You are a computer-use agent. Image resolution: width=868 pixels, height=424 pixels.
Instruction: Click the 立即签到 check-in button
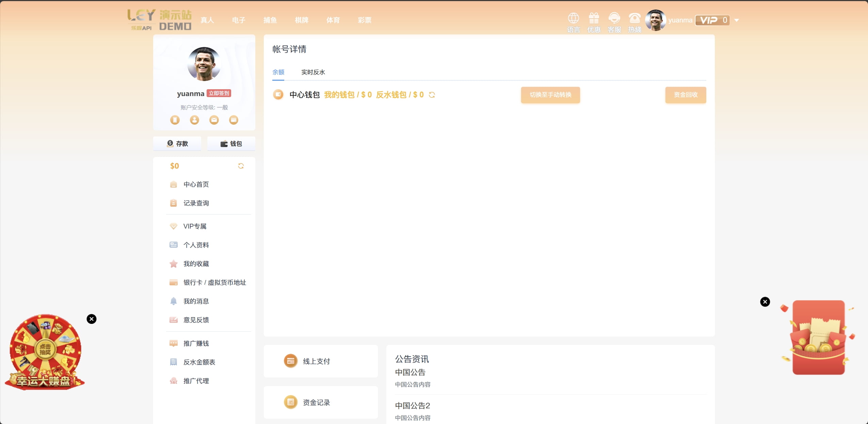click(x=219, y=93)
